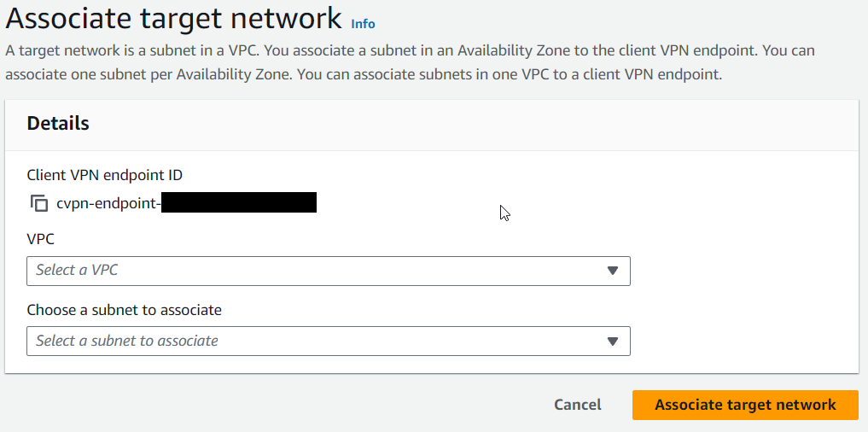Open the Select a VPC dropdown

329,271
